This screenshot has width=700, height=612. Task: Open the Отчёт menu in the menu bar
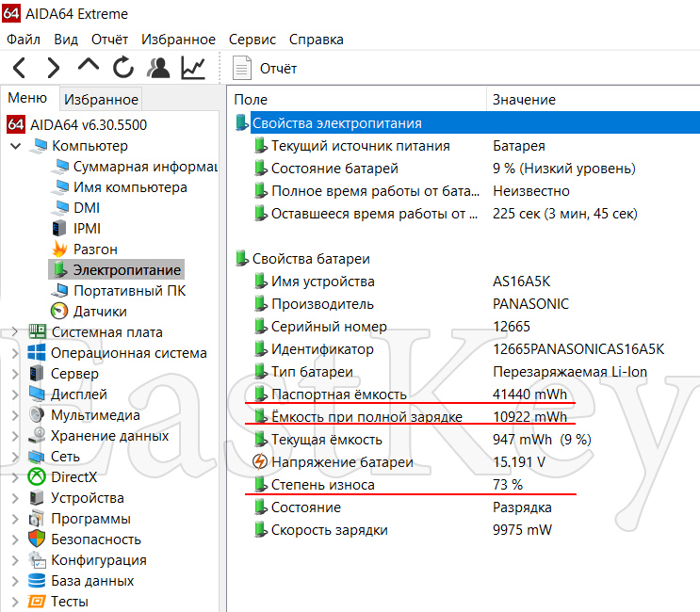click(x=109, y=40)
